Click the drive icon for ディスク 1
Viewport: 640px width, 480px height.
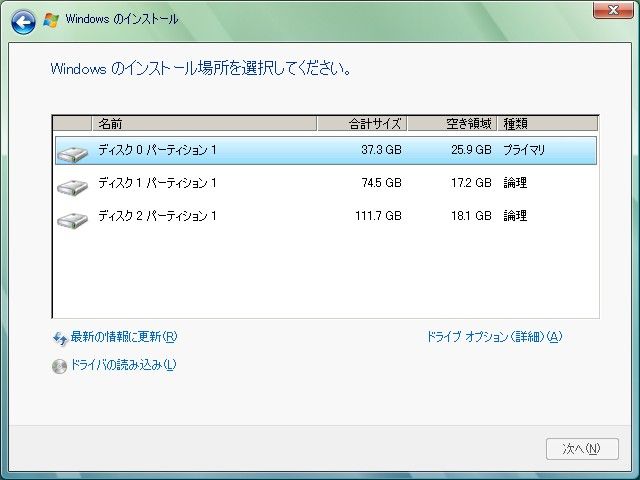click(73, 186)
